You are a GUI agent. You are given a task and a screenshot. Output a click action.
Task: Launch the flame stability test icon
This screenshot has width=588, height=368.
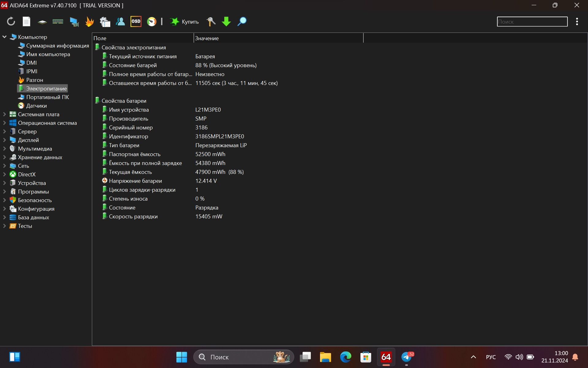click(89, 21)
